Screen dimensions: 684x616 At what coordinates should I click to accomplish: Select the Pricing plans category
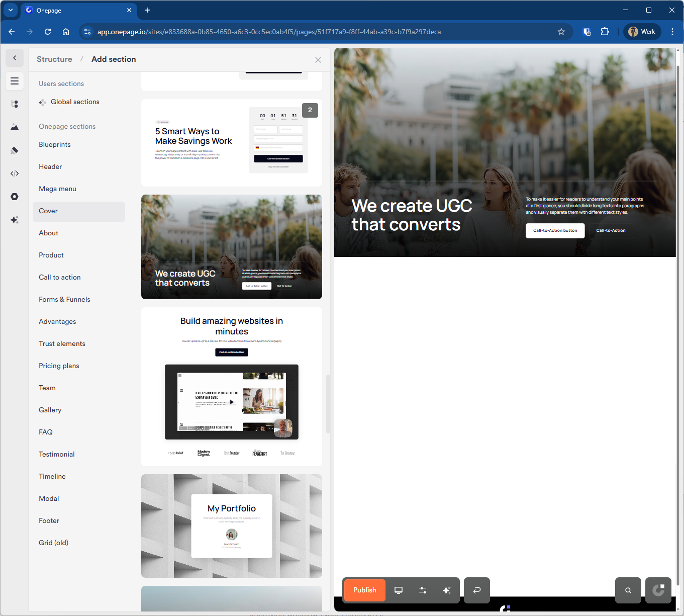79,366
